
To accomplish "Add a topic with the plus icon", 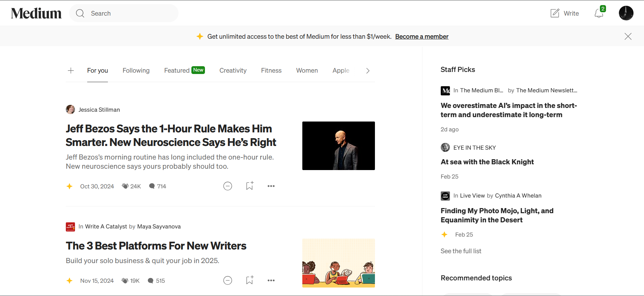I will (x=71, y=71).
